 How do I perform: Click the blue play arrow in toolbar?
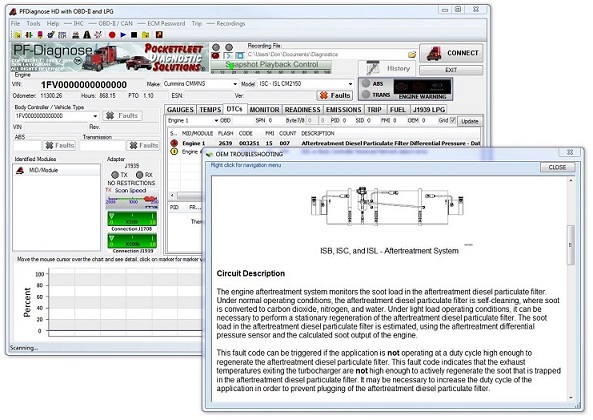pos(123,35)
